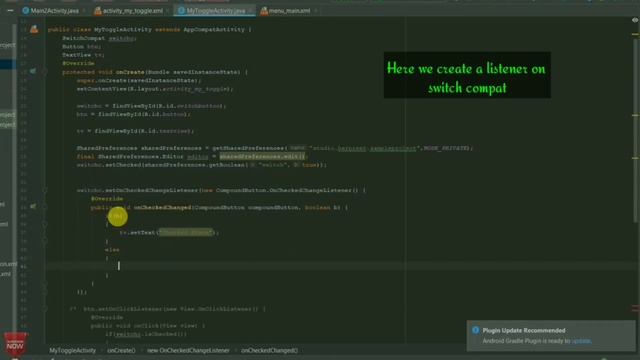
Task: Click the highlighted sharedPreferences.edit() expression
Action: pyautogui.click(x=262, y=156)
